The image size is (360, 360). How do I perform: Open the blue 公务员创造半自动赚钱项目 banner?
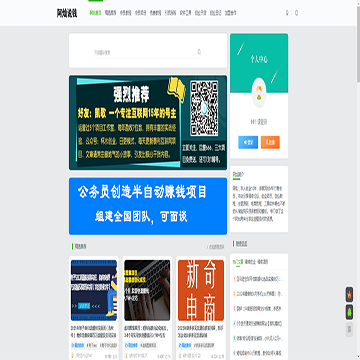tap(148, 206)
